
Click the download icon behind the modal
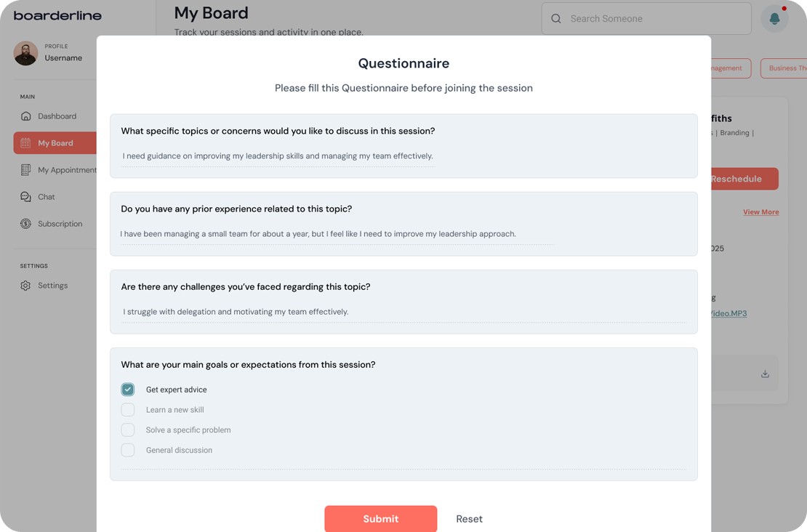765,374
